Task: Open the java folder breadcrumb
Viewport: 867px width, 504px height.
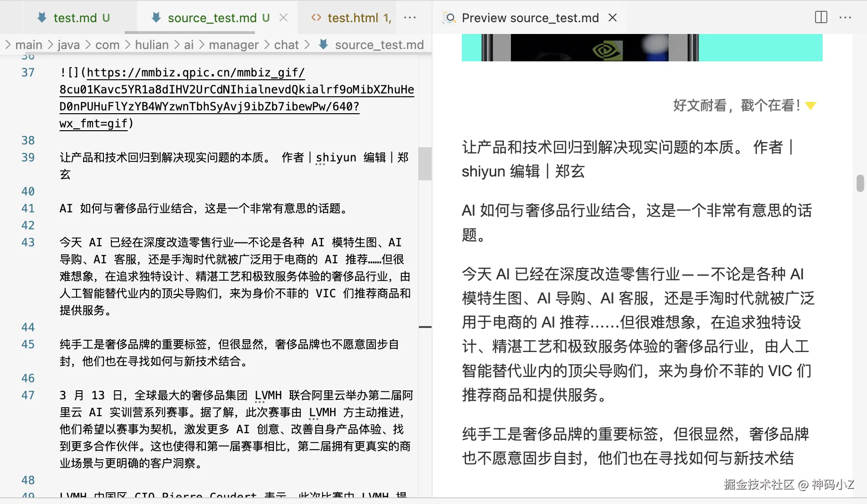Action: pos(68,45)
